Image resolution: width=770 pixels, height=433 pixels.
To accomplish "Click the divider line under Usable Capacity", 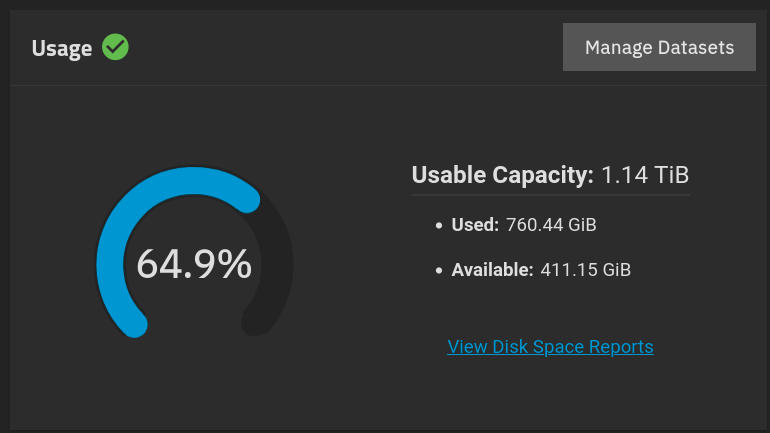I will 550,194.
